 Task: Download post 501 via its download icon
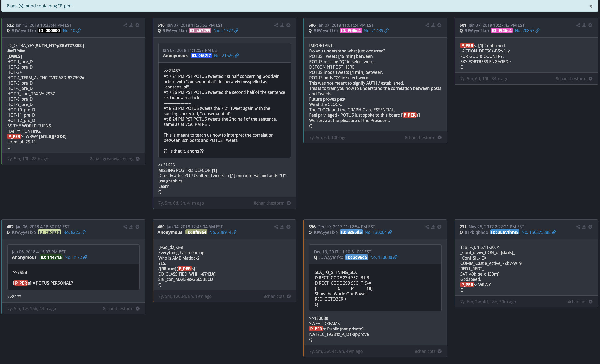[584, 25]
